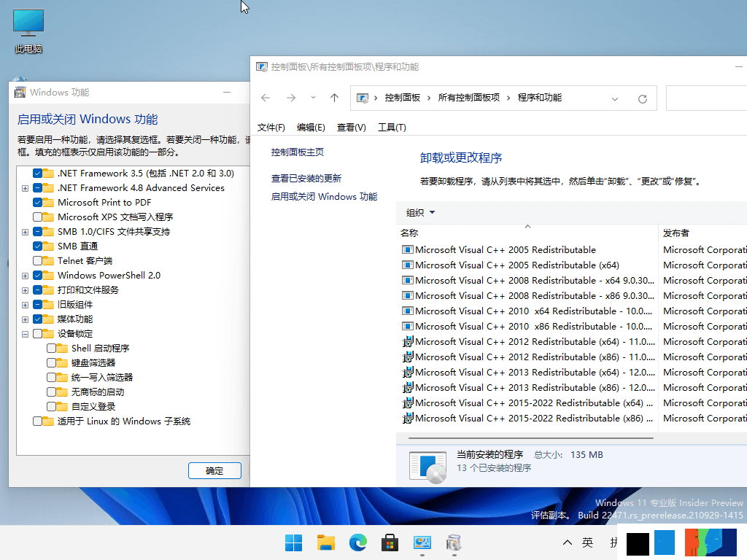The image size is (747, 560).
Task: Click the 控制面板 breadcrumb segment
Action: tap(403, 98)
